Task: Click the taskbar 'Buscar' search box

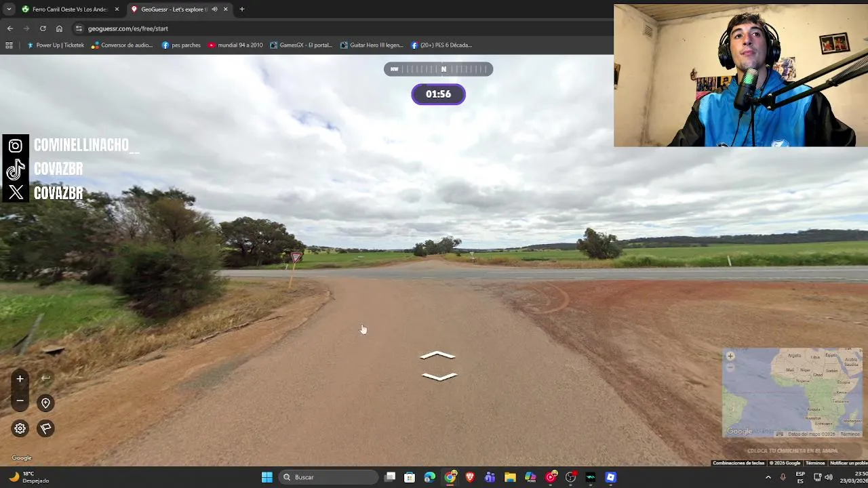Action: pos(328,477)
